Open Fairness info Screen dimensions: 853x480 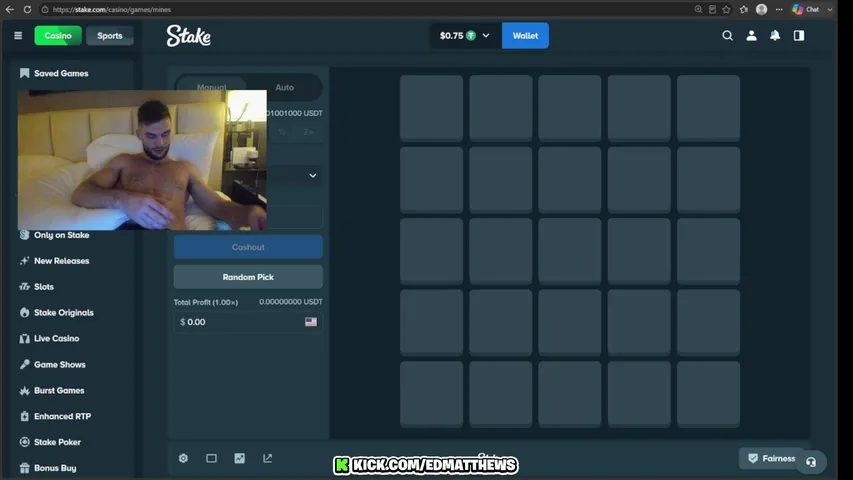[x=772, y=458]
